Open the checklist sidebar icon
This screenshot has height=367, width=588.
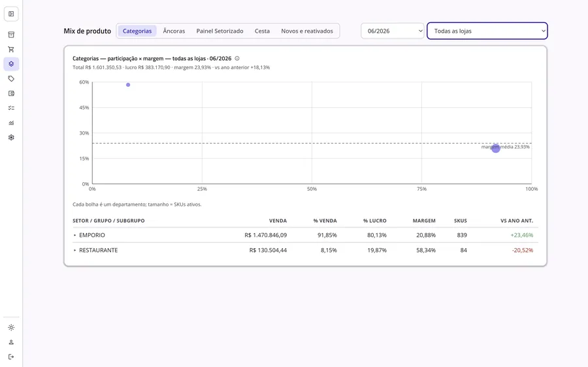pos(11,108)
